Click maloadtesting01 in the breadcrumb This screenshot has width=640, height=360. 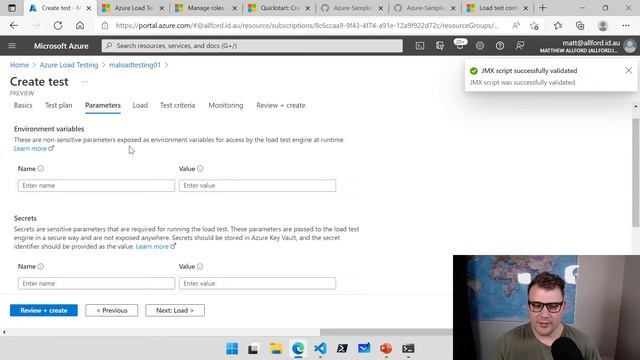[x=135, y=65]
